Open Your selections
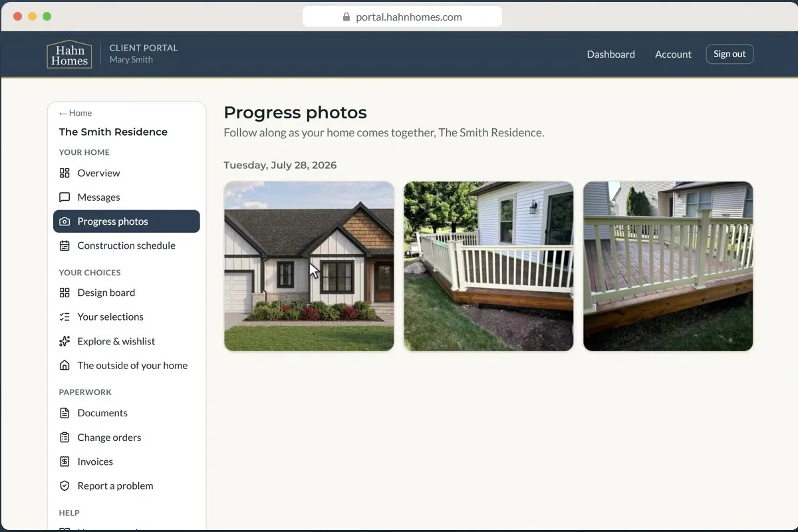The image size is (798, 532). pyautogui.click(x=126, y=317)
